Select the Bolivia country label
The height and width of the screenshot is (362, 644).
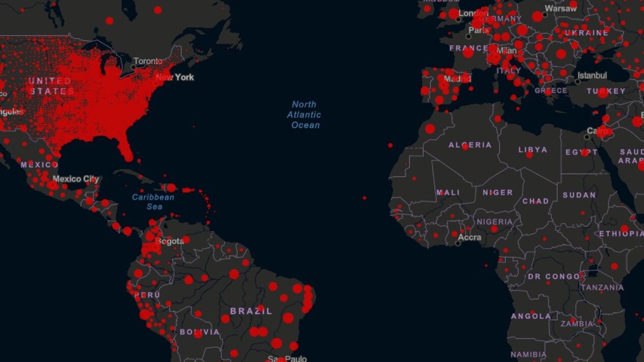coord(200,332)
